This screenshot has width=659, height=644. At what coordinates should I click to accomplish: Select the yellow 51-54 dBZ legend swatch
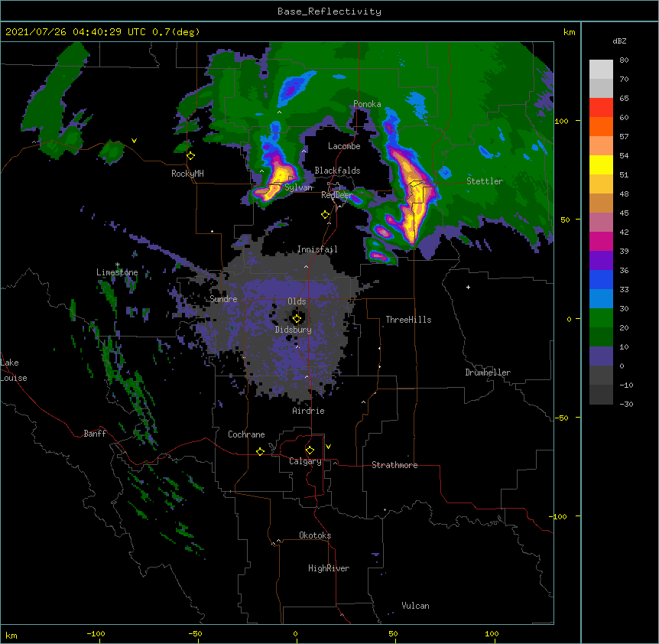click(x=601, y=164)
